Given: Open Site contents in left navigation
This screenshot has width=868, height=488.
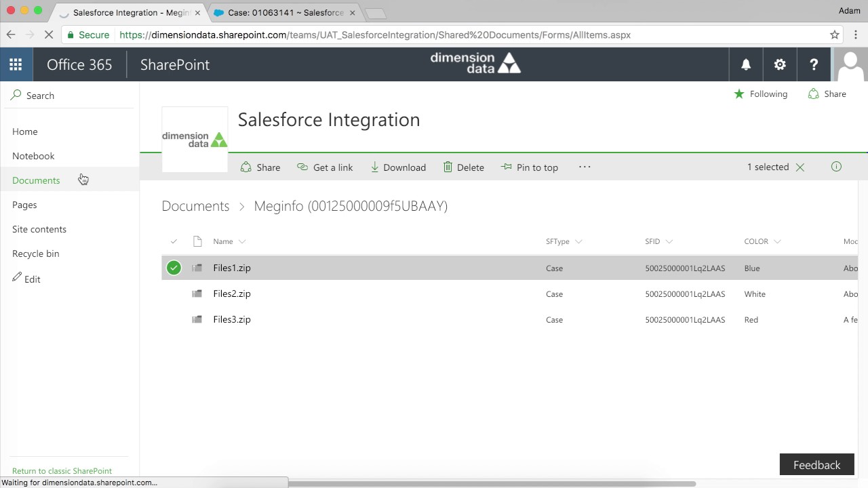Looking at the screenshot, I should coord(39,229).
